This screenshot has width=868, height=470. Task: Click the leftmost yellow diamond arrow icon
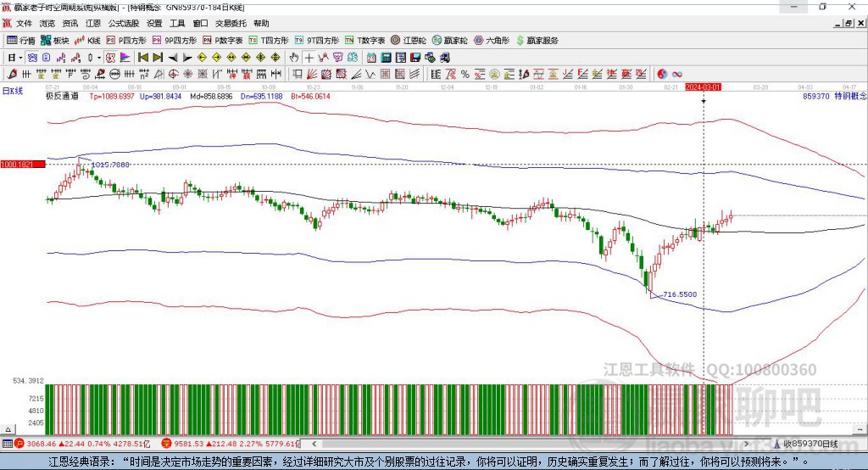pyautogui.click(x=202, y=58)
